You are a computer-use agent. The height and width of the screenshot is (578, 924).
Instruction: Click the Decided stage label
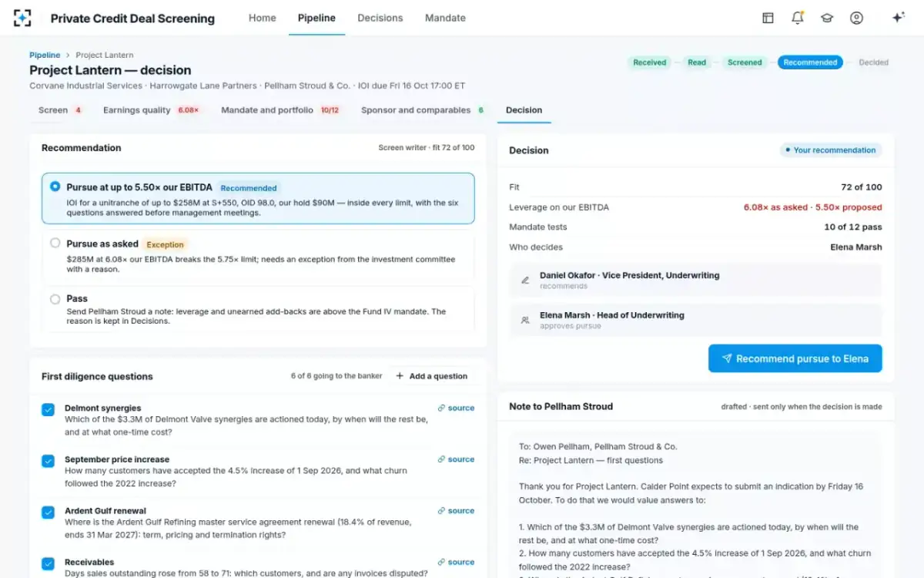(x=874, y=62)
